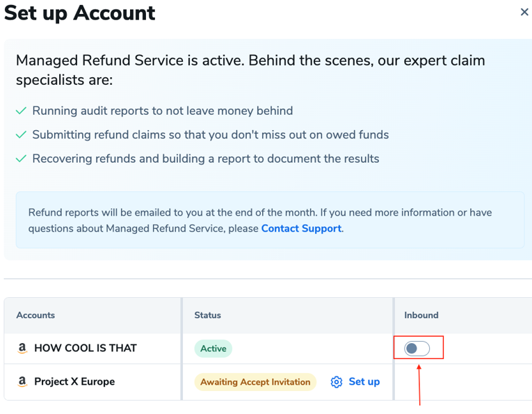Open the Contact Support link

point(301,228)
